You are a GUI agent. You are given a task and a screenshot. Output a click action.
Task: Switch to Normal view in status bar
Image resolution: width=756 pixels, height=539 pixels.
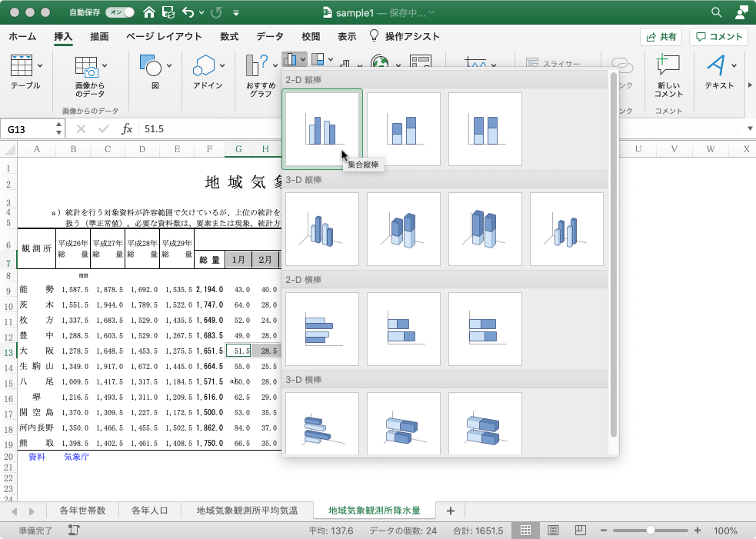pyautogui.click(x=525, y=531)
